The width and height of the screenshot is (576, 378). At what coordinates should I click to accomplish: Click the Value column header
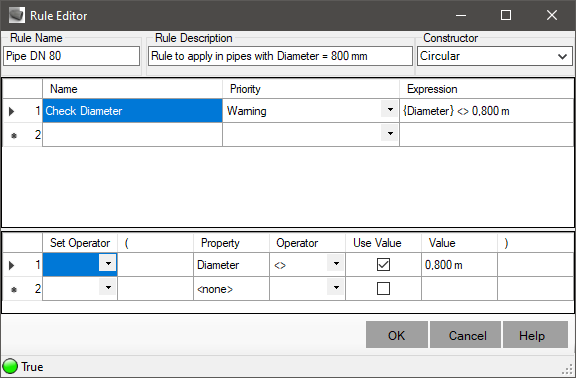[459, 243]
